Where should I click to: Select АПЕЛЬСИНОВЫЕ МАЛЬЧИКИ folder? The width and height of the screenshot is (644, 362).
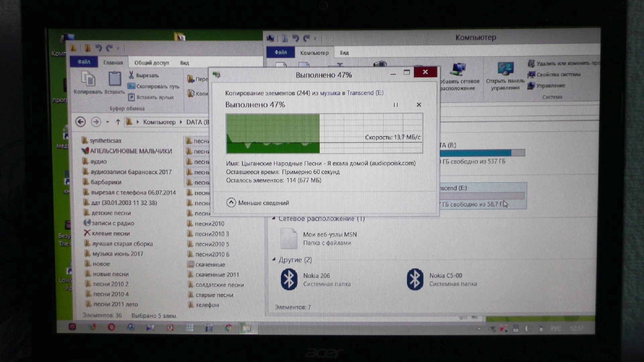(x=127, y=151)
